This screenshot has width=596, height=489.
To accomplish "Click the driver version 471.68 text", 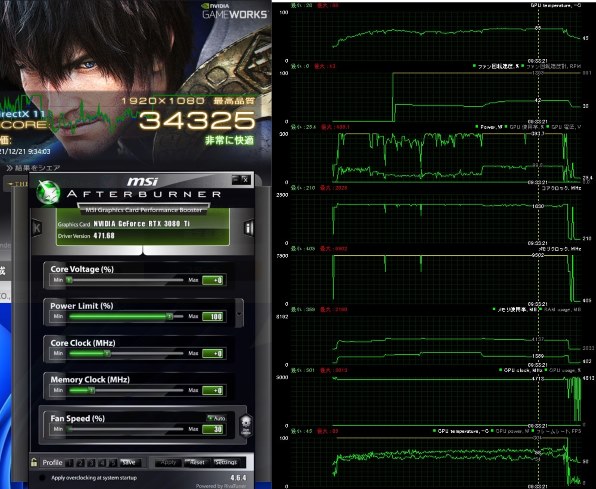I will click(104, 236).
